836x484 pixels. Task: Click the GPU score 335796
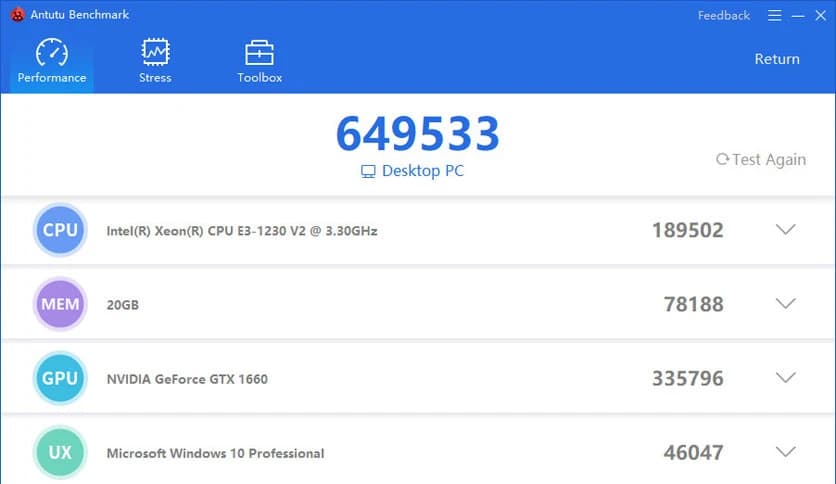point(688,378)
